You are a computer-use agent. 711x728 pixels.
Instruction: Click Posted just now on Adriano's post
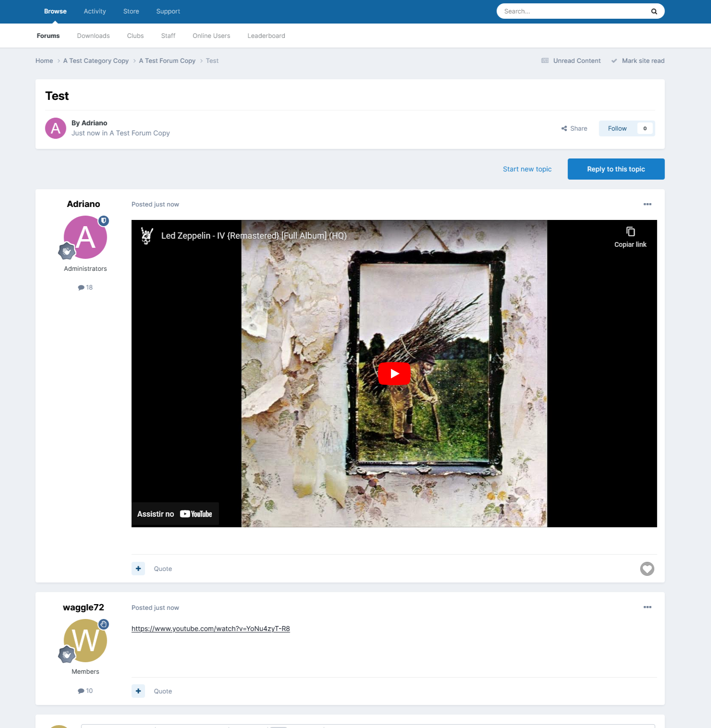pyautogui.click(x=155, y=205)
